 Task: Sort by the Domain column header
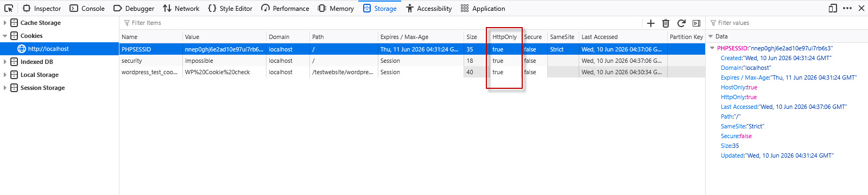pos(288,37)
